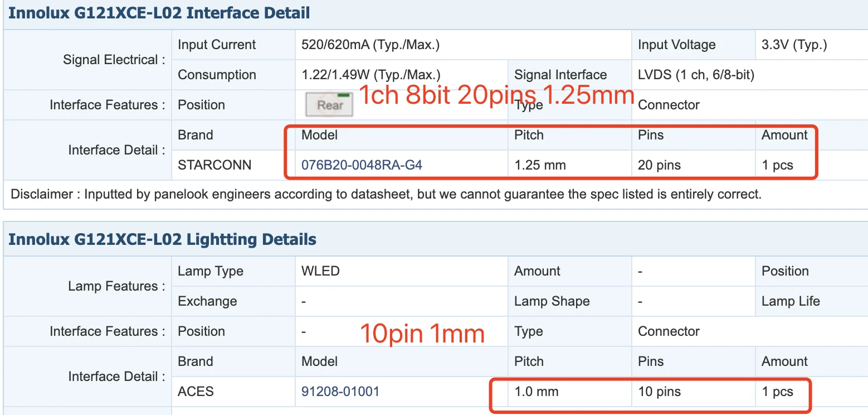Click the 20 pins cell

[659, 165]
